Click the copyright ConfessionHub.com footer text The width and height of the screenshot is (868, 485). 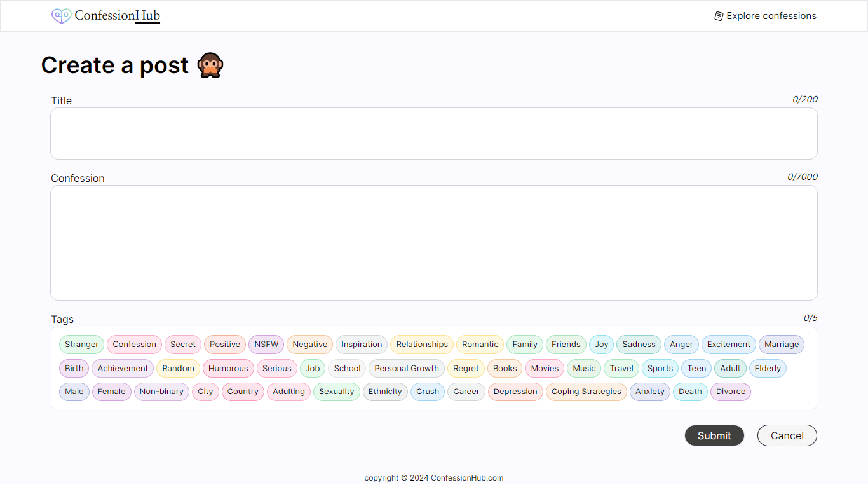pyautogui.click(x=434, y=477)
